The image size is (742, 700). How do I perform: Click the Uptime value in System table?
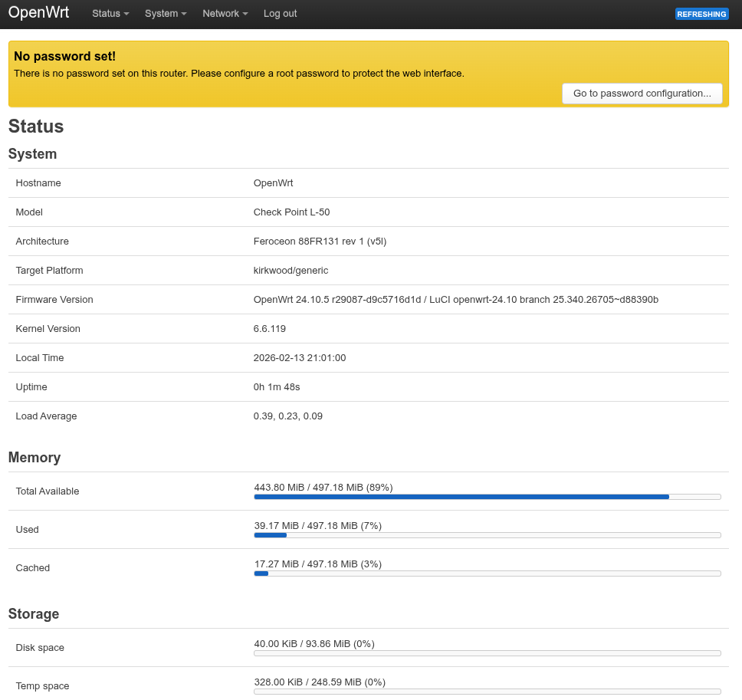[x=277, y=387]
